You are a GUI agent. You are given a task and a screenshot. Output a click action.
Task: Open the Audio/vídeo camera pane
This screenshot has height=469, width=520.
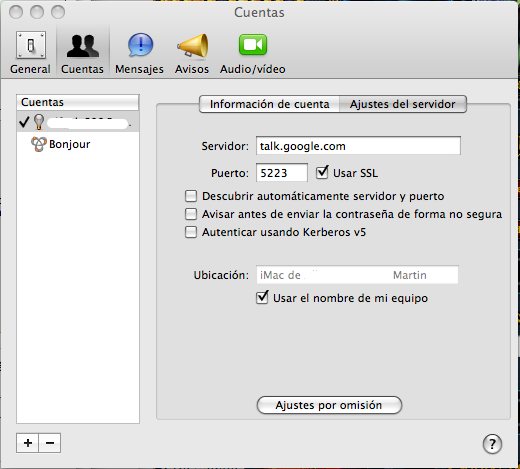pyautogui.click(x=253, y=53)
